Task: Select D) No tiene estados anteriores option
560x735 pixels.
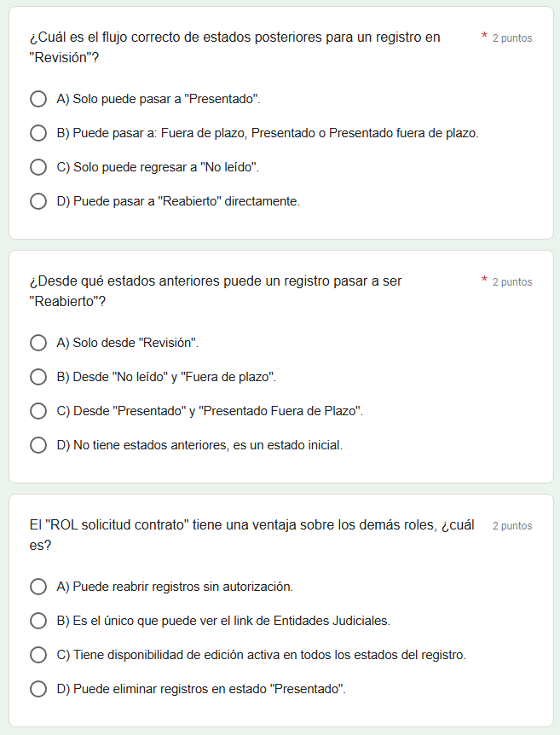Action: 38,445
